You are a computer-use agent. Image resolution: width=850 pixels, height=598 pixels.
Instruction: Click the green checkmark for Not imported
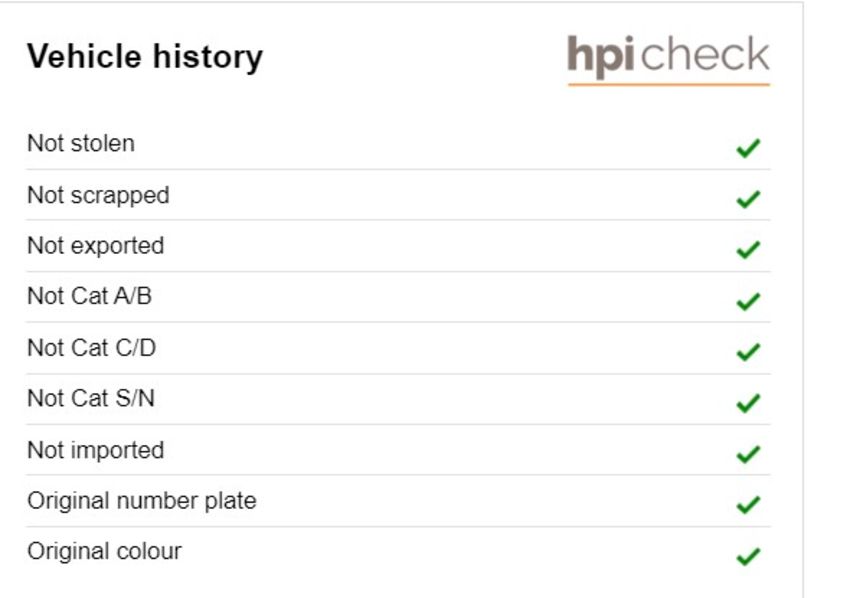[x=748, y=454]
